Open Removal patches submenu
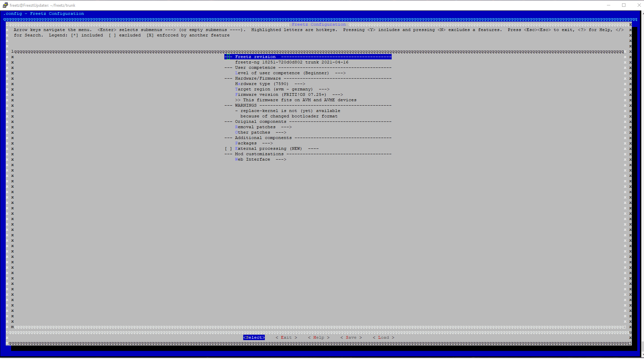Screen dimensions: 644x359 (x=263, y=127)
